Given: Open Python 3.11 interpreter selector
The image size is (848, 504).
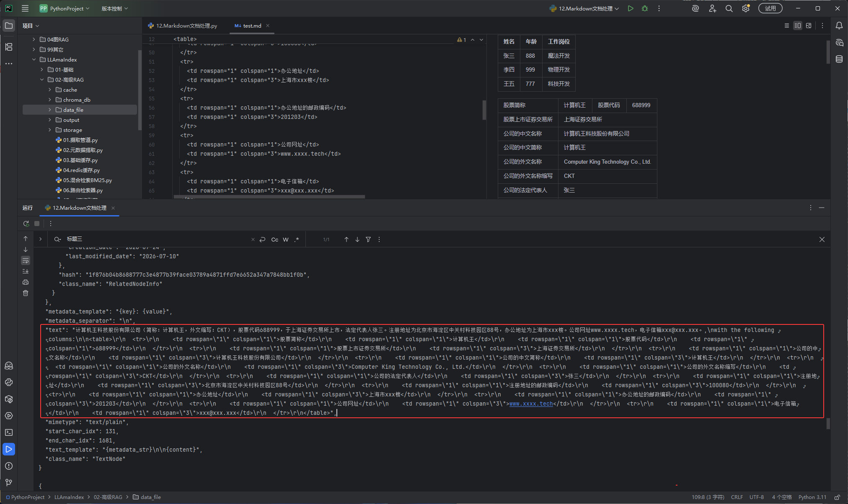Looking at the screenshot, I should (x=812, y=497).
